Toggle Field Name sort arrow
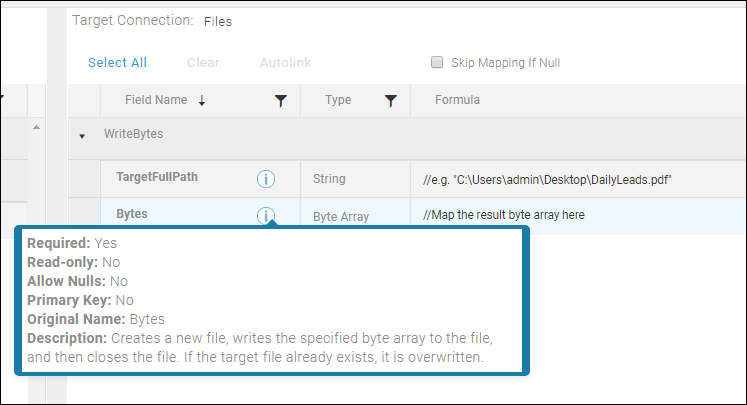 pos(202,101)
